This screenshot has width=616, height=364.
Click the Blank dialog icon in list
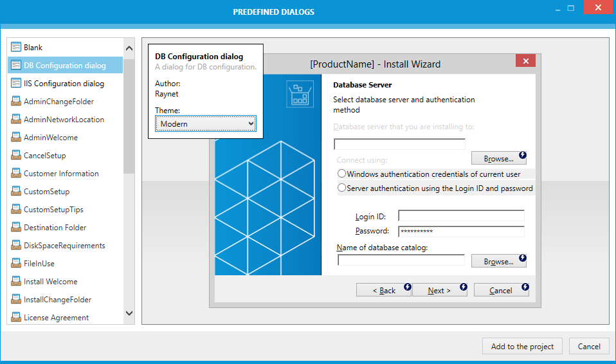click(x=16, y=48)
